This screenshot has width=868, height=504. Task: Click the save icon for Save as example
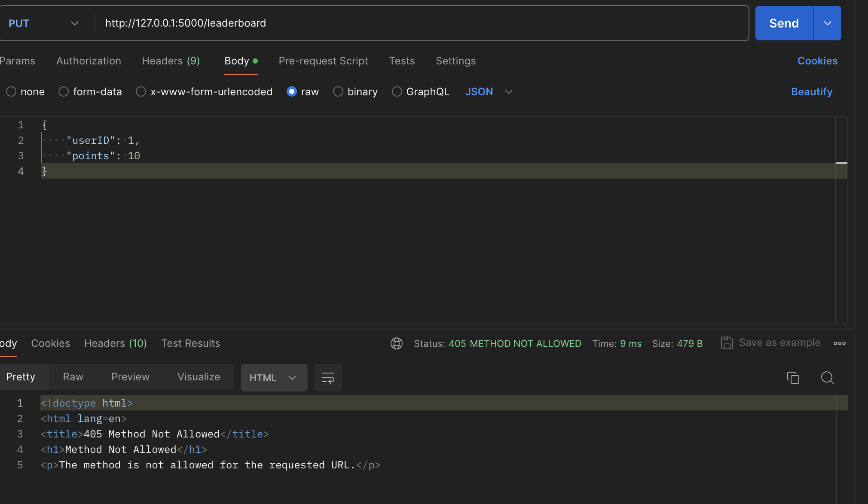click(x=727, y=343)
